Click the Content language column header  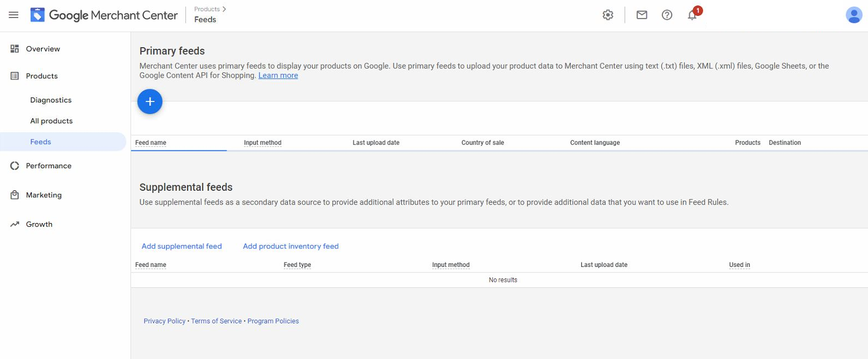(595, 143)
